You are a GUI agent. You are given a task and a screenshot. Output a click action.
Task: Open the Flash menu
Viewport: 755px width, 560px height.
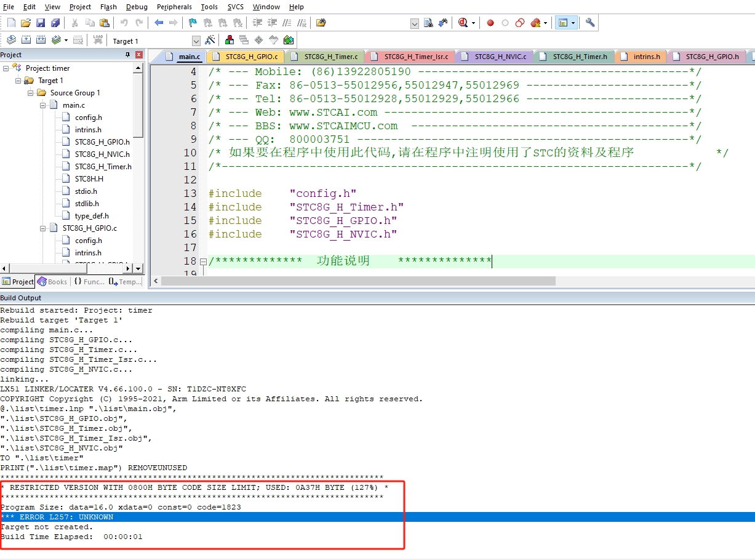click(108, 7)
